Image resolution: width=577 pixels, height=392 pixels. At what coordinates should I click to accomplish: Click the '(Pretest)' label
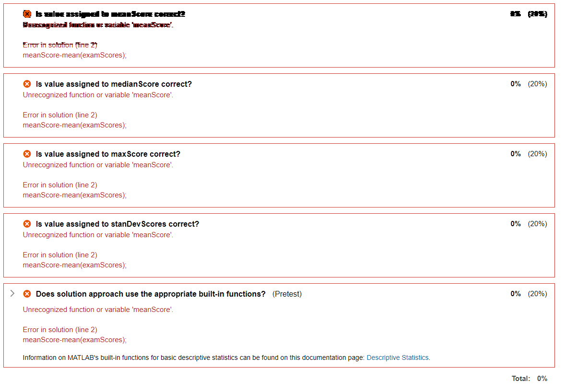point(287,294)
